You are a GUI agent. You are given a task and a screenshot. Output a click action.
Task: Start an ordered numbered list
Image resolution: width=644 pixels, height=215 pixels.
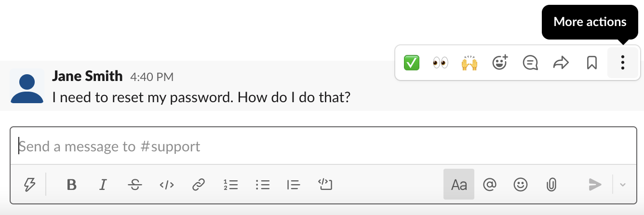pyautogui.click(x=231, y=184)
